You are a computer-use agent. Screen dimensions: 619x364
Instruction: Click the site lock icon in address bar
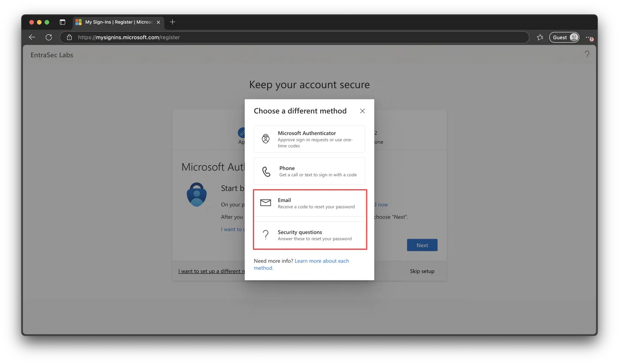pyautogui.click(x=69, y=38)
